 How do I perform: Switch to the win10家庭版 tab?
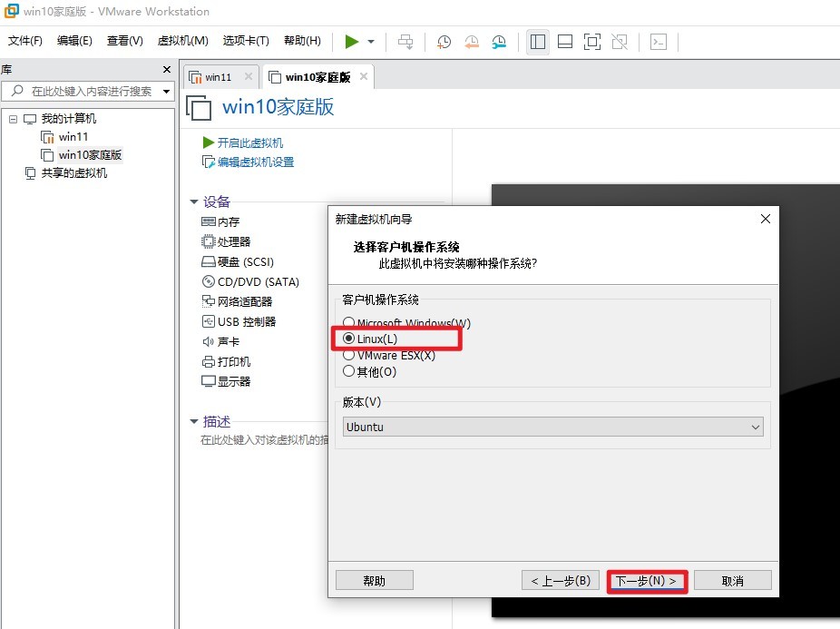click(317, 77)
